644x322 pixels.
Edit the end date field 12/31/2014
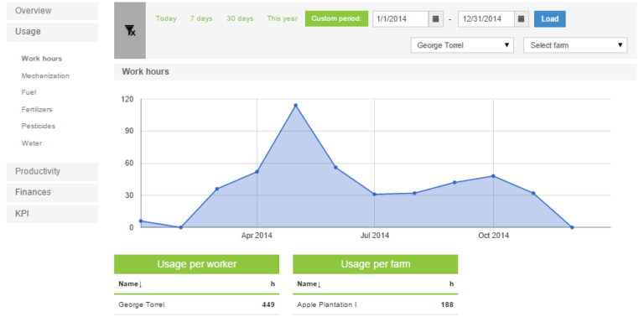486,19
